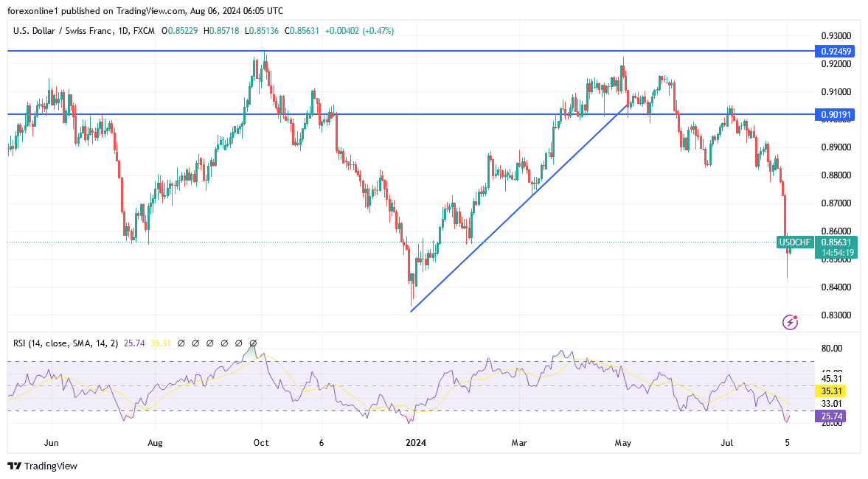
Task: Click the 0.84000 price axis label
Action: 836,287
